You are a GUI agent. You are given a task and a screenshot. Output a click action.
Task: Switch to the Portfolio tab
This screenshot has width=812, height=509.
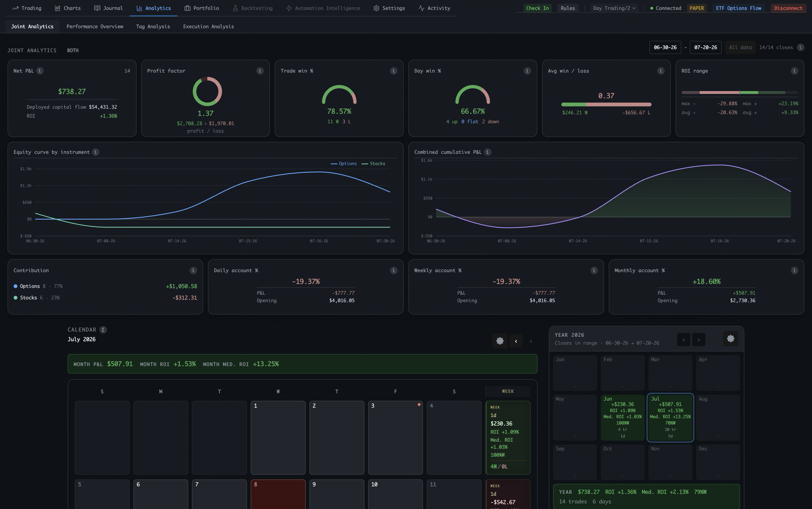(202, 8)
